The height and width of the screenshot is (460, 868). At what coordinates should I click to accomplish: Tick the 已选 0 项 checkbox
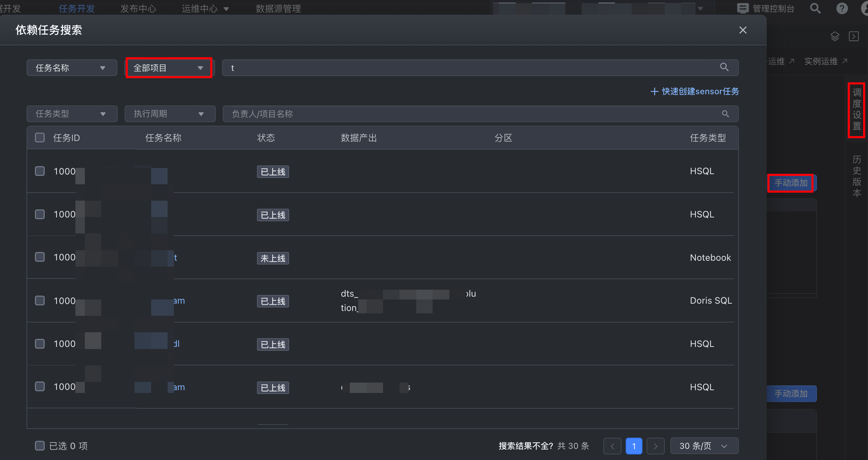pyautogui.click(x=40, y=446)
